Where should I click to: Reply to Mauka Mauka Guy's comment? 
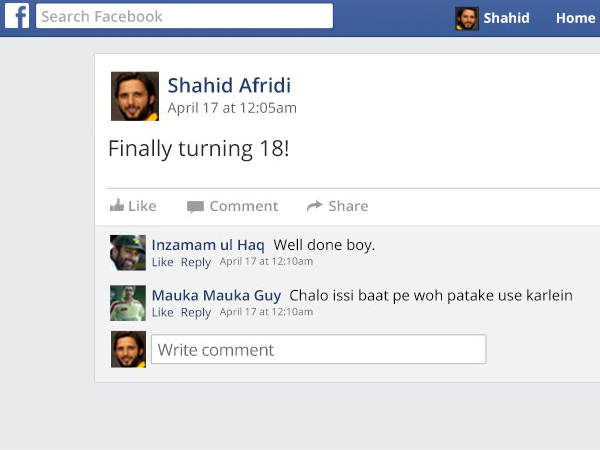(x=196, y=312)
